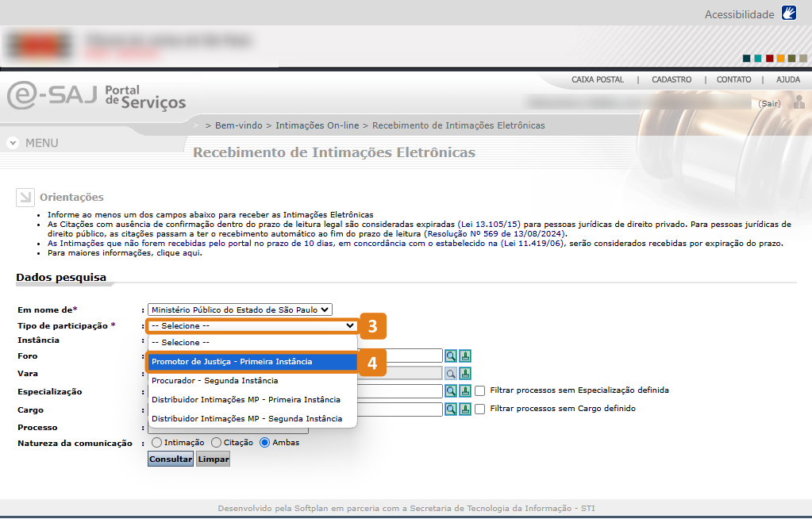Viewport: 812px width, 519px height.
Task: Pick the dark red color theme swatch
Action: 769,59
